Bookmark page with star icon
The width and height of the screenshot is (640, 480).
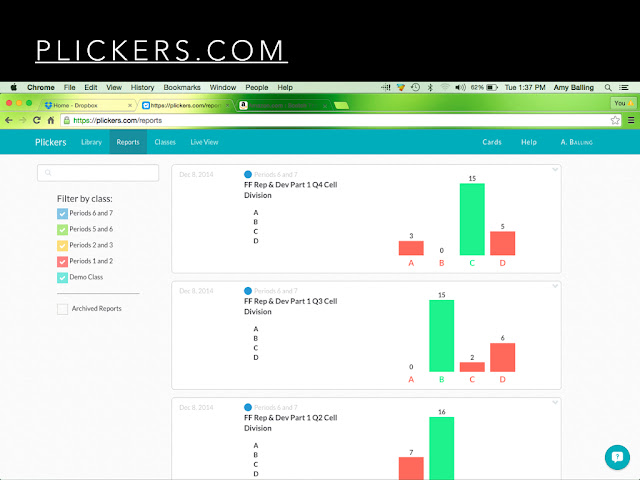(x=615, y=120)
